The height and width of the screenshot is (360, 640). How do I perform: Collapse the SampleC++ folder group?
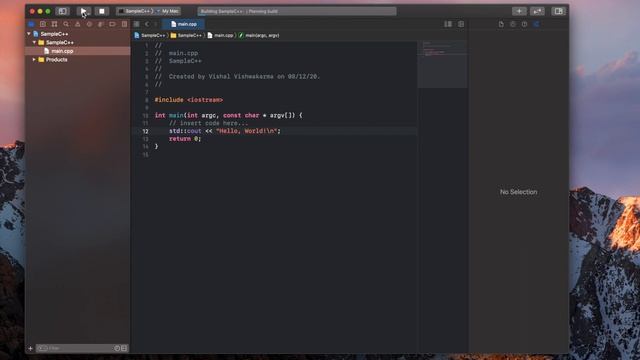pos(34,42)
